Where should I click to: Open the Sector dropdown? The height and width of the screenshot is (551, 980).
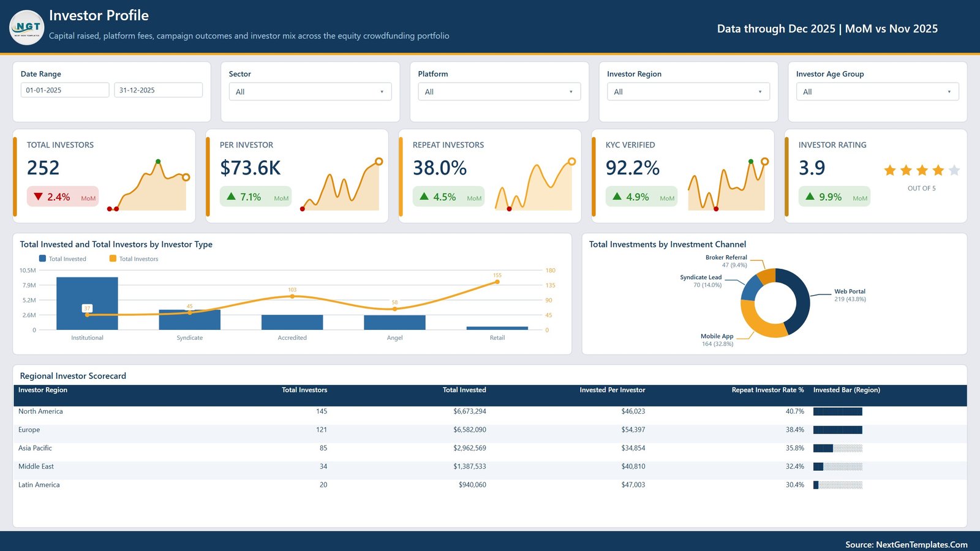(310, 92)
